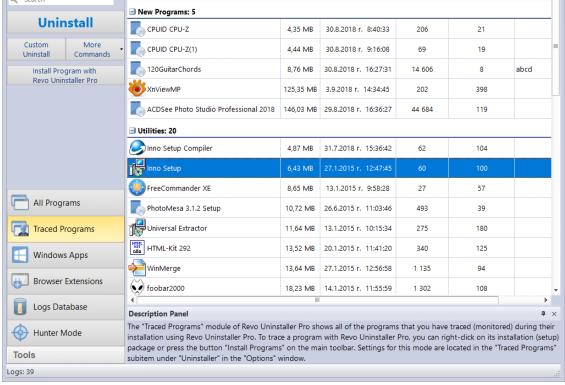
Task: Open the More Commands dropdown arrow
Action: click(x=121, y=49)
